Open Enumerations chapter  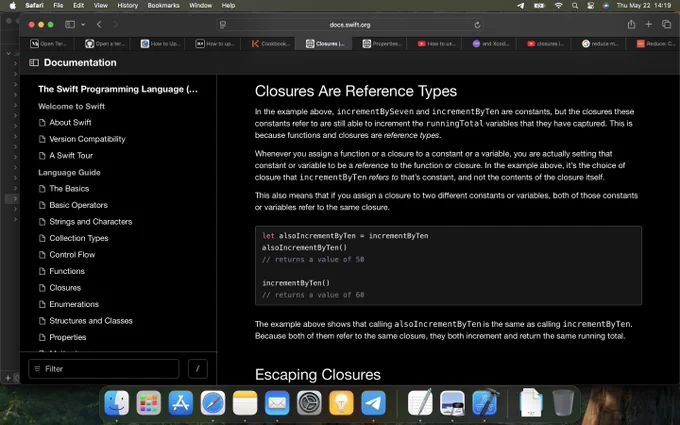(x=74, y=304)
